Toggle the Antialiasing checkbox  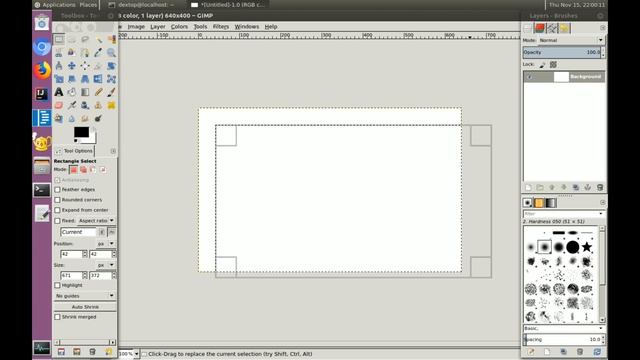pyautogui.click(x=58, y=180)
